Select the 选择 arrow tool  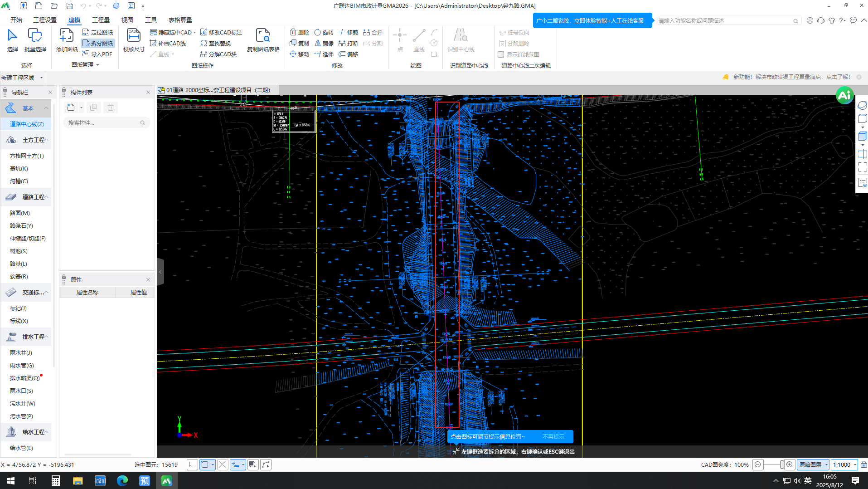point(13,40)
